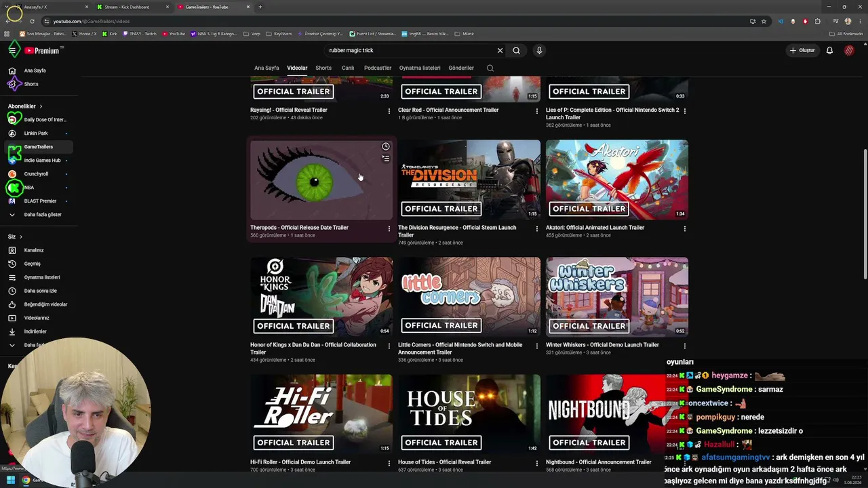Play the Division Resurgence trailer thumbnail
The width and height of the screenshot is (868, 488).
(x=469, y=180)
